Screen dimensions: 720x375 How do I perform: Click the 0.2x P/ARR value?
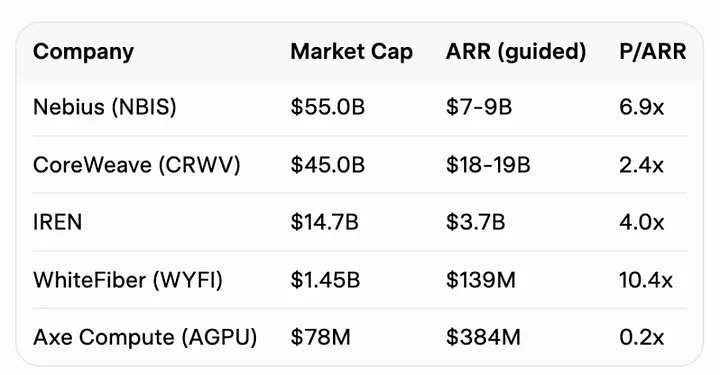[x=641, y=337]
